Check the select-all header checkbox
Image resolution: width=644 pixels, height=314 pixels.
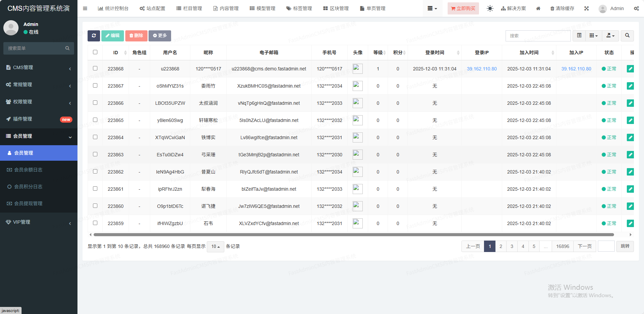pyautogui.click(x=95, y=52)
